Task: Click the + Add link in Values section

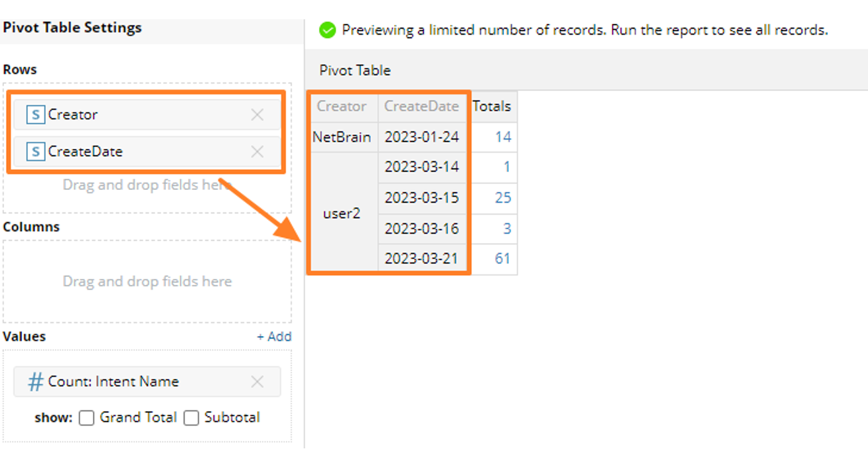Action: pyautogui.click(x=273, y=337)
